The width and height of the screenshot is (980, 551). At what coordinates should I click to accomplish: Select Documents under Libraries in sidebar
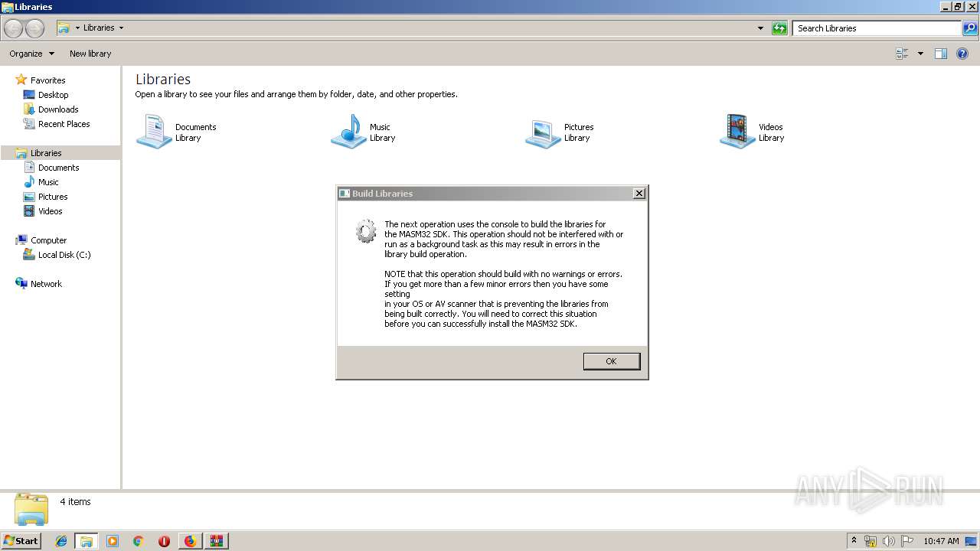(58, 168)
